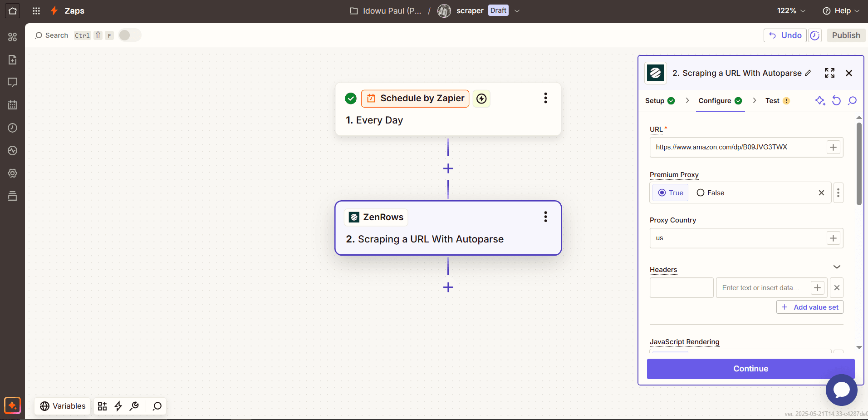Image resolution: width=868 pixels, height=420 pixels.
Task: Insert data into Proxy Country field
Action: click(833, 238)
